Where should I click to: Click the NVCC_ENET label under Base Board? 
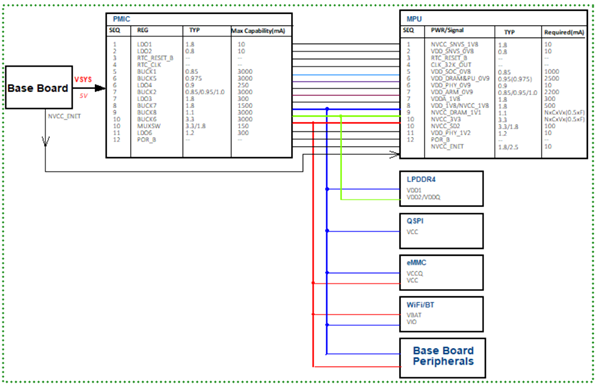pyautogui.click(x=64, y=116)
